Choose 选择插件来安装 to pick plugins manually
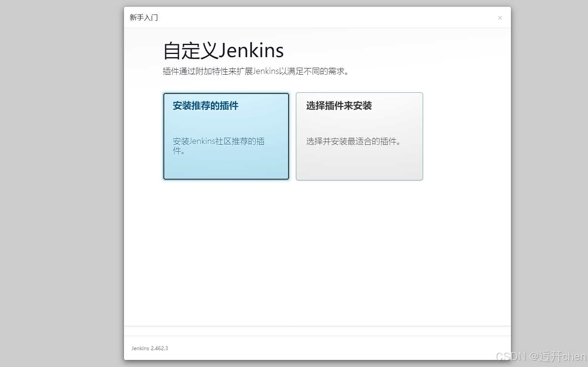Screen dimensions: 588x367 359,136
